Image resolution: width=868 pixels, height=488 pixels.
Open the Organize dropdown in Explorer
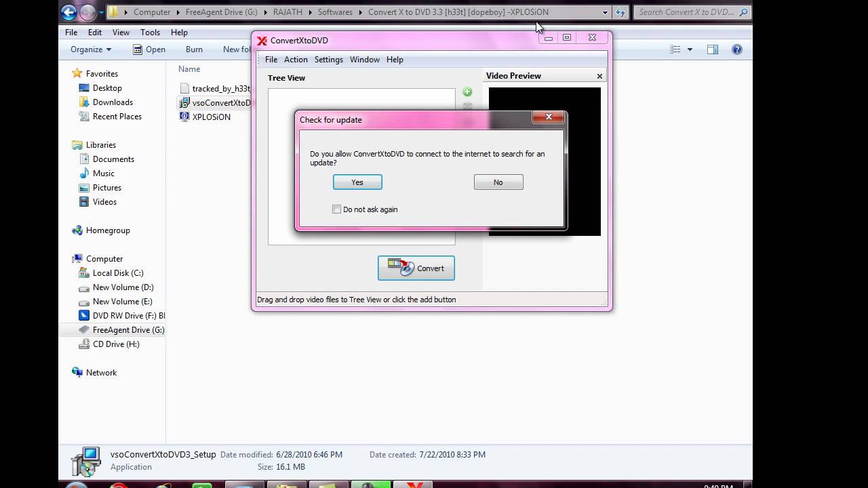91,49
